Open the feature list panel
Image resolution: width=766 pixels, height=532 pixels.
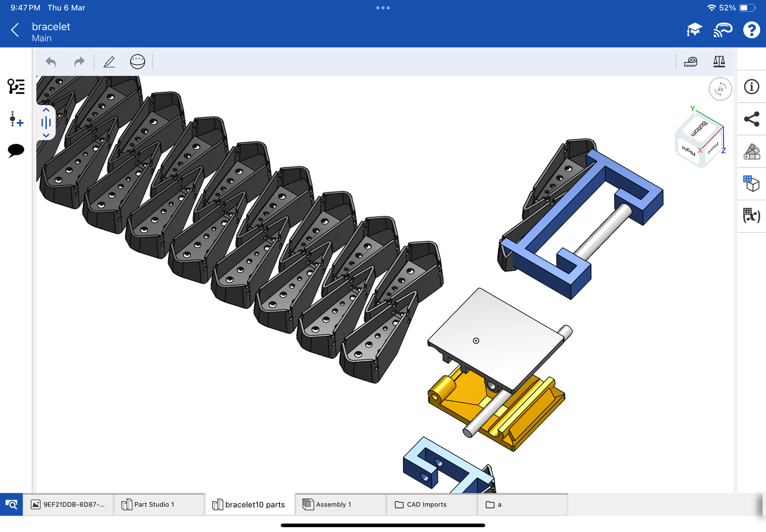[x=16, y=86]
